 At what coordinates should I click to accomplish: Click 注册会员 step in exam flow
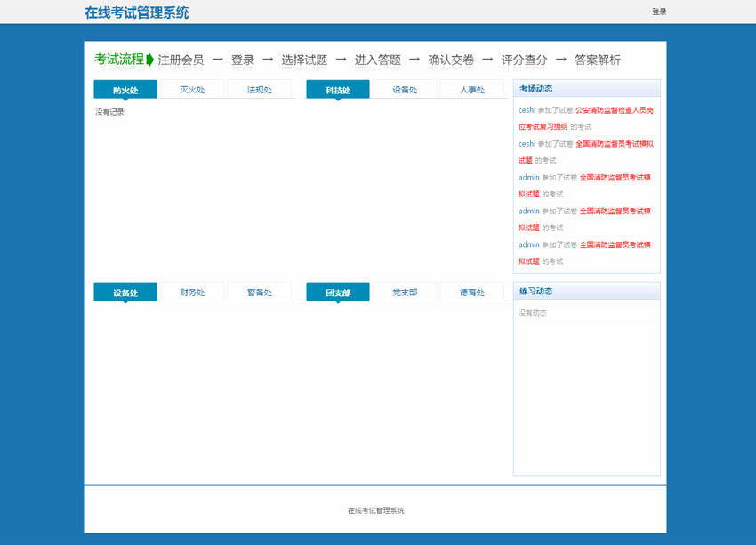tap(181, 60)
